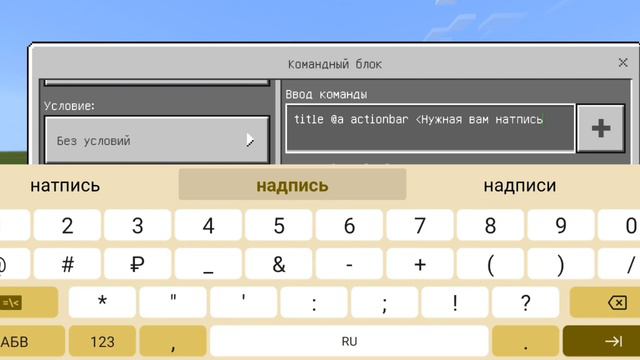Click the plus button beside command input
The width and height of the screenshot is (640, 360).
600,128
